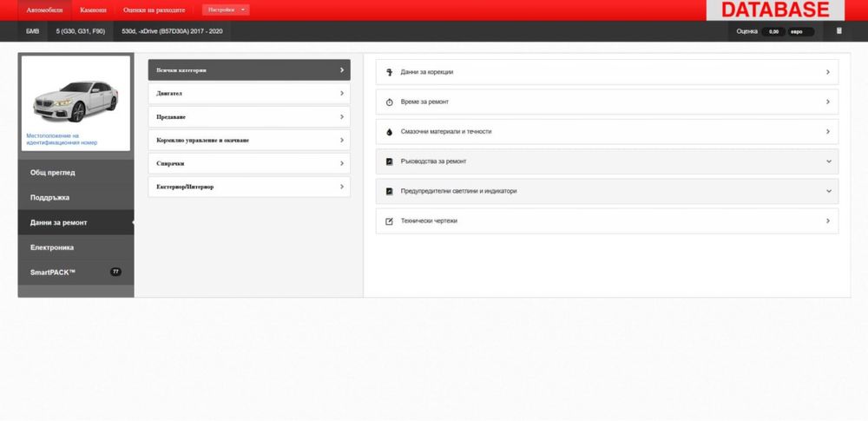Open Технически чертежи arrow
Screen dimensions: 868x421
[x=828, y=221]
